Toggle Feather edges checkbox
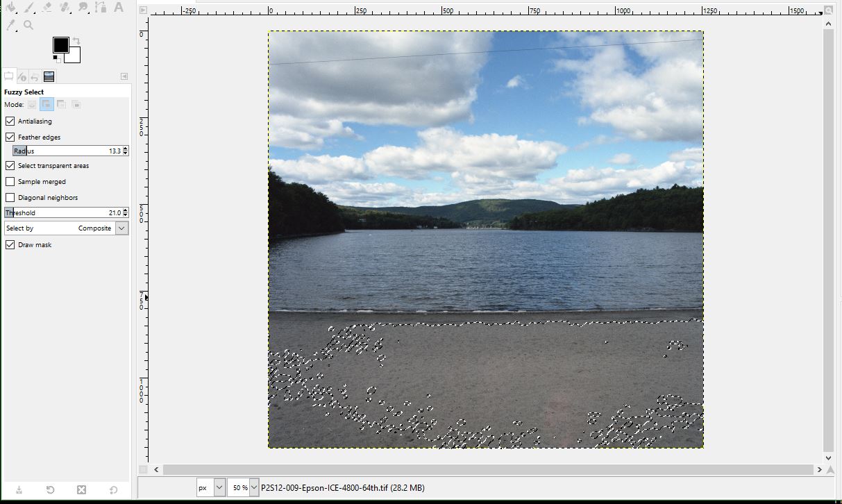The width and height of the screenshot is (842, 504). pos(10,137)
